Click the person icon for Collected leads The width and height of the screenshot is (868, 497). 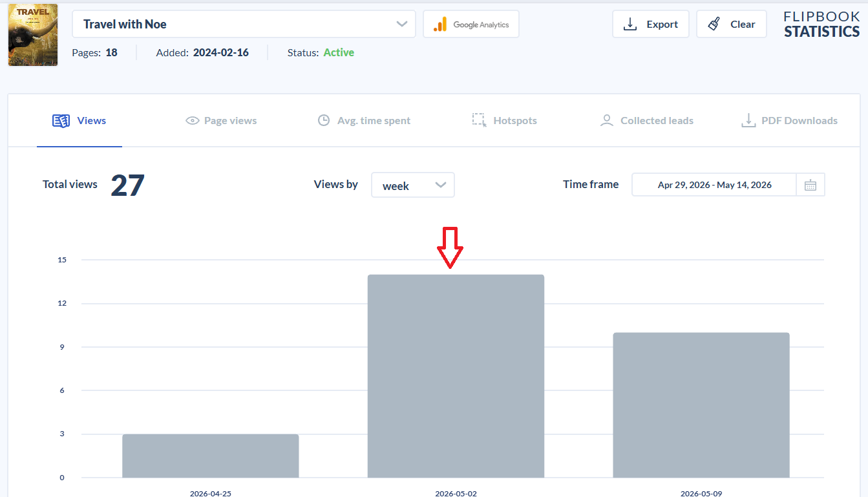coord(606,121)
